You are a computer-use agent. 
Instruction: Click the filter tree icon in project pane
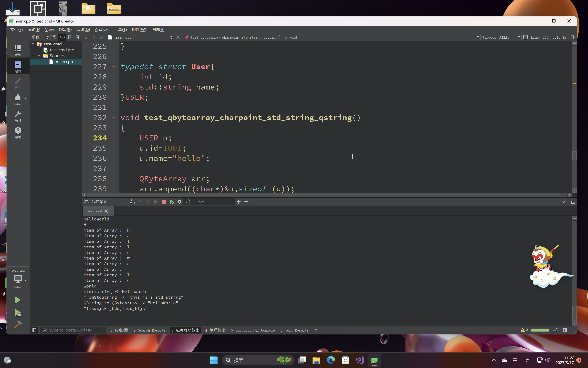coord(54,37)
